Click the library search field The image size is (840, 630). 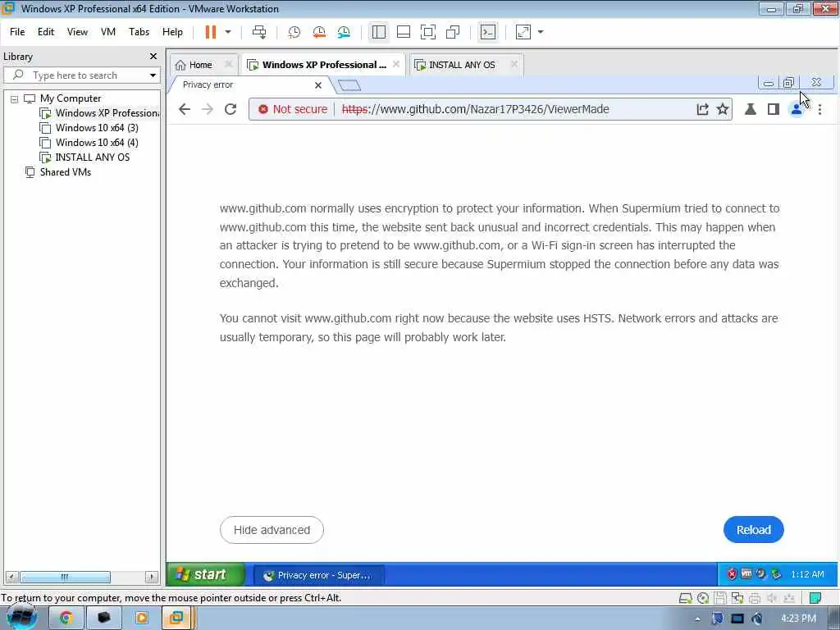coord(80,75)
